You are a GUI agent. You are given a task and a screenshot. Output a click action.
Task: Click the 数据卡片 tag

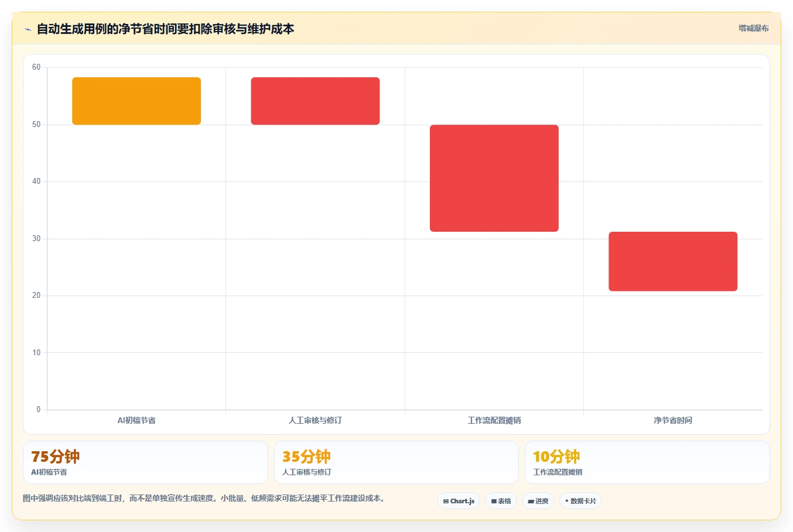[580, 501]
